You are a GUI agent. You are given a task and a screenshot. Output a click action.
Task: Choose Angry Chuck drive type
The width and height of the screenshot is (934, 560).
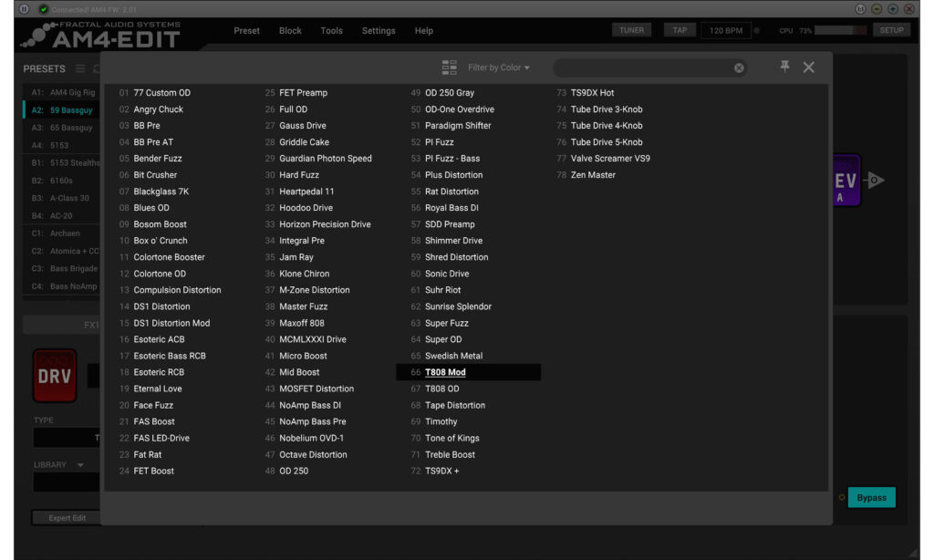pos(159,109)
